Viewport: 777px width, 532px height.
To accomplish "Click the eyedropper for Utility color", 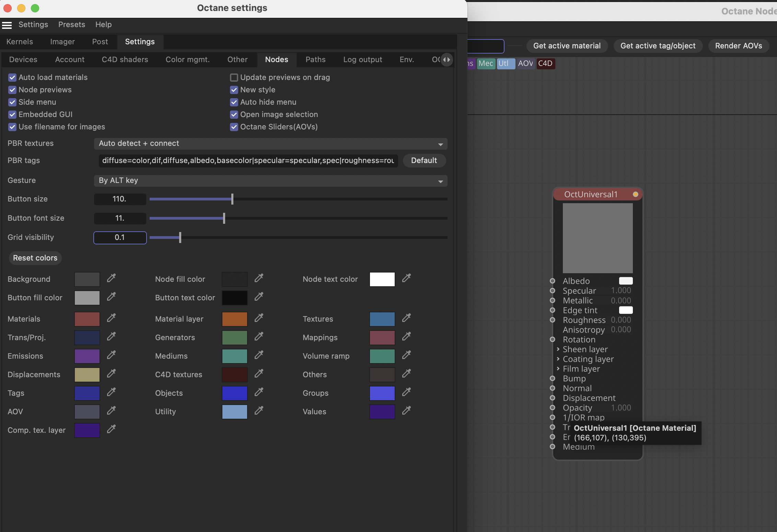I will (x=259, y=410).
